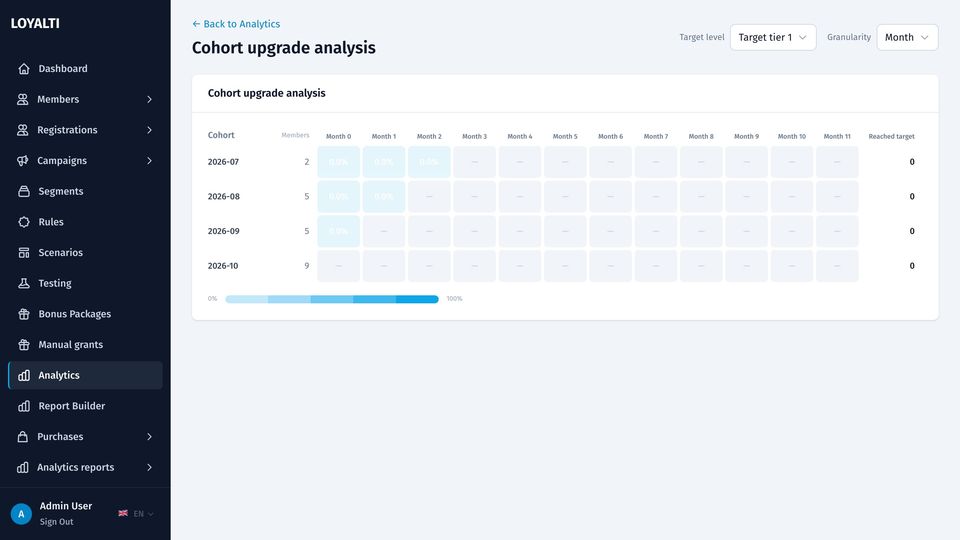Click the Reached target column header
The width and height of the screenshot is (960, 540).
pos(891,137)
